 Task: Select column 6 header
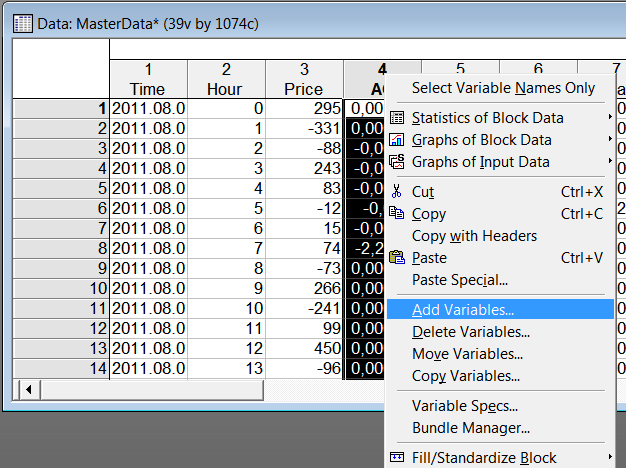coord(538,68)
